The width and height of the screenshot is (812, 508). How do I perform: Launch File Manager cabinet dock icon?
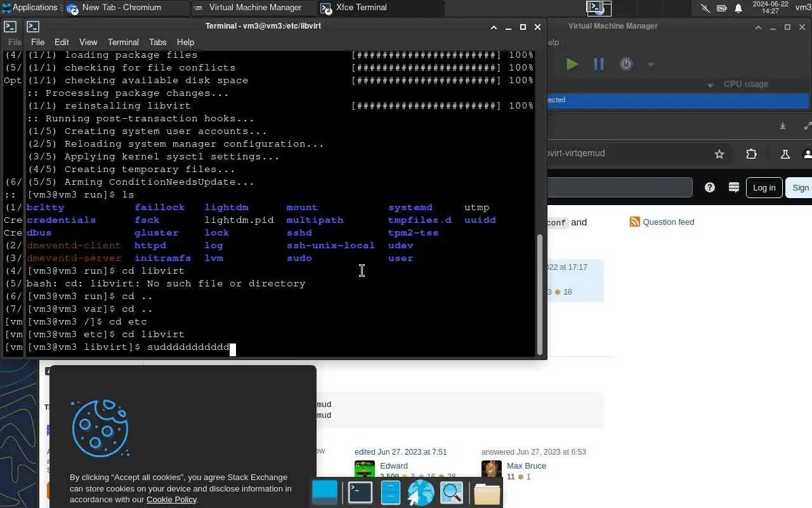point(391,493)
